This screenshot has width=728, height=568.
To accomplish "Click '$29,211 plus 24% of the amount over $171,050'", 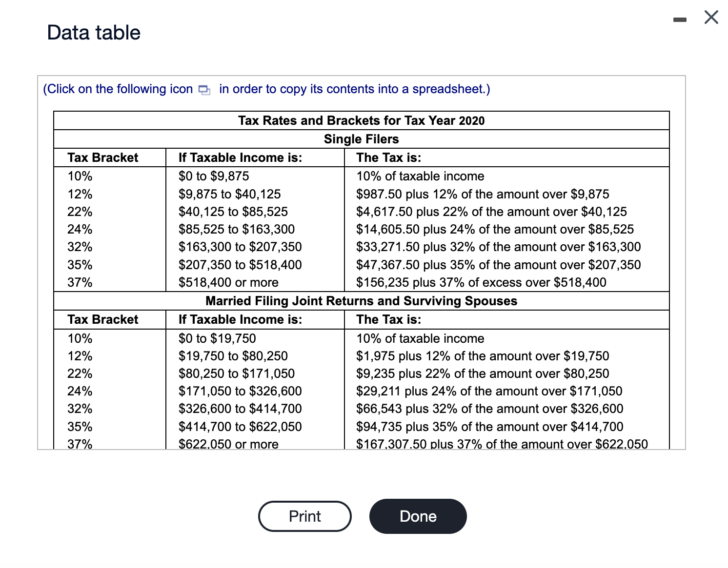I will [x=489, y=391].
